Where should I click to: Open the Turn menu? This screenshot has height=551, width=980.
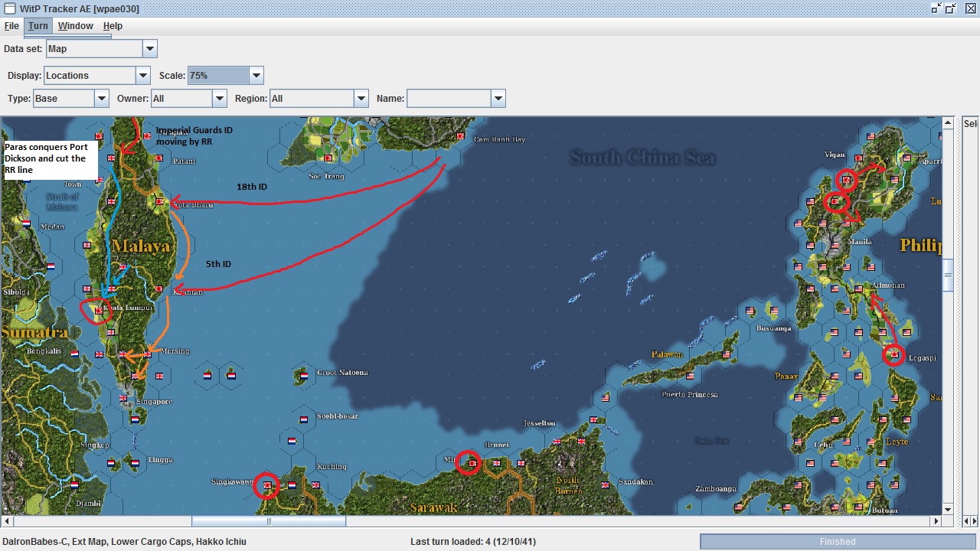pyautogui.click(x=38, y=26)
